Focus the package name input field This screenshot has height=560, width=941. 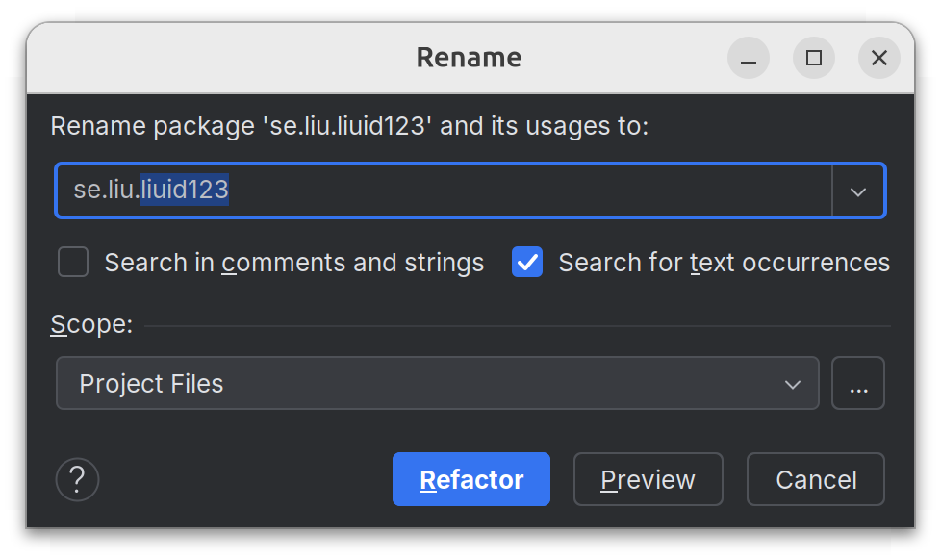pos(444,191)
